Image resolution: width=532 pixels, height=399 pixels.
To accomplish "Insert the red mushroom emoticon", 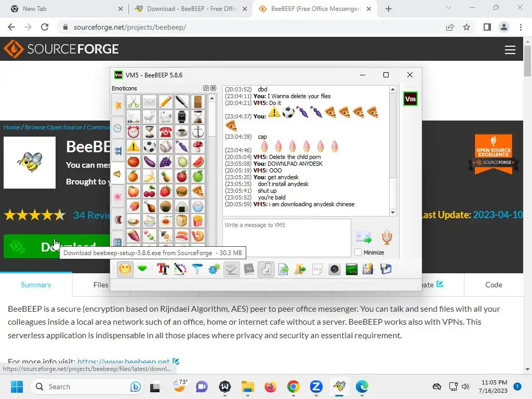I will point(198,147).
